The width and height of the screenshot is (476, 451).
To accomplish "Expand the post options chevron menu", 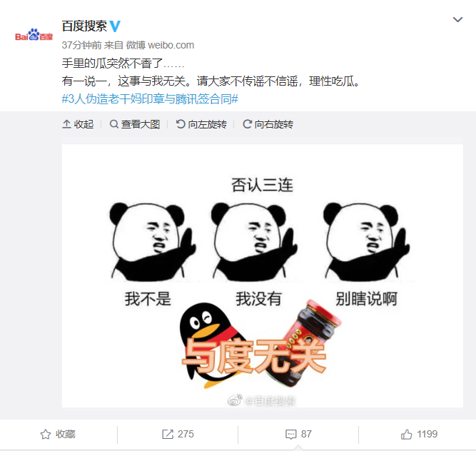I will pyautogui.click(x=457, y=20).
